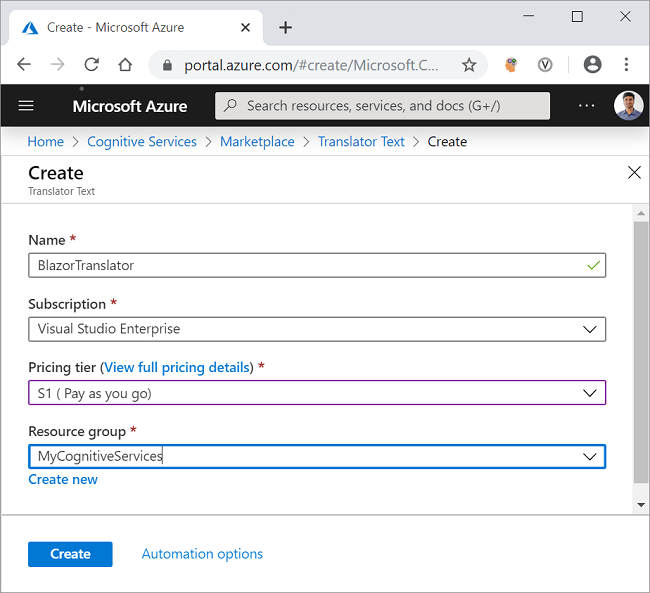Click the browser address bar URL
This screenshot has height=593, width=650.
(311, 65)
